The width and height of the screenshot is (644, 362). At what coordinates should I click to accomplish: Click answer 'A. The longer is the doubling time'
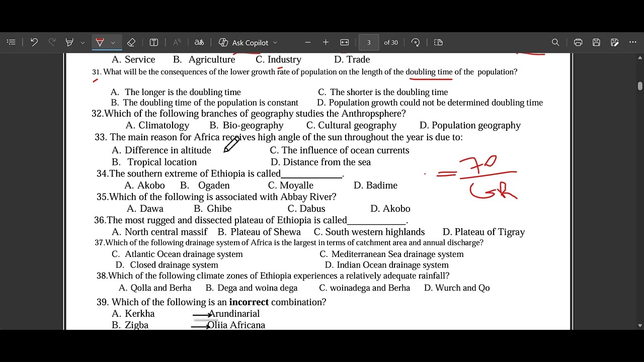coord(176,92)
